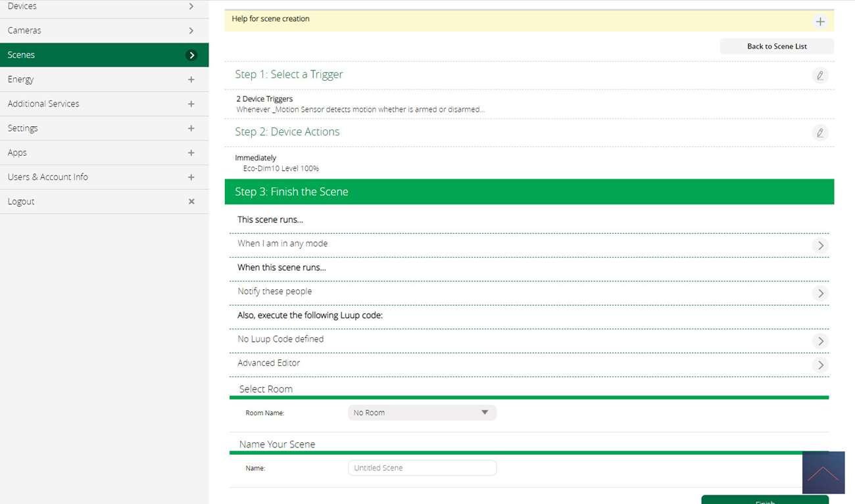Expand 'No Luup Code defined' row
This screenshot has width=855, height=504.
point(819,341)
